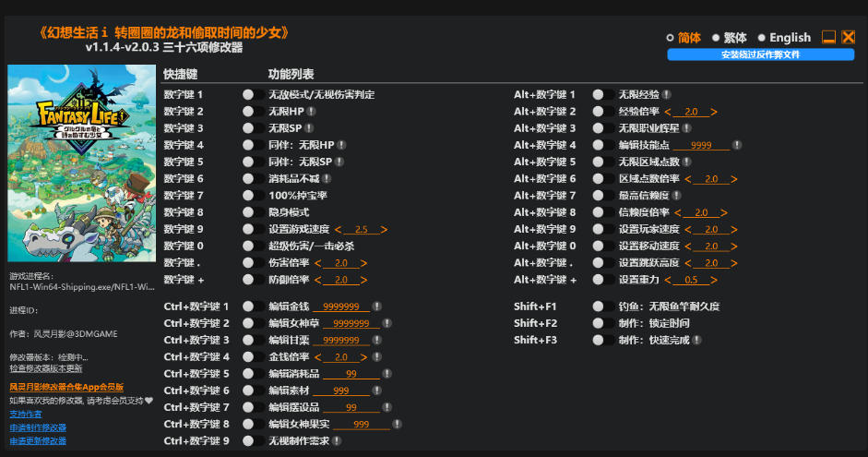Click info icon beside 编辑甘栗 value
868x457 pixels.
coord(377,340)
